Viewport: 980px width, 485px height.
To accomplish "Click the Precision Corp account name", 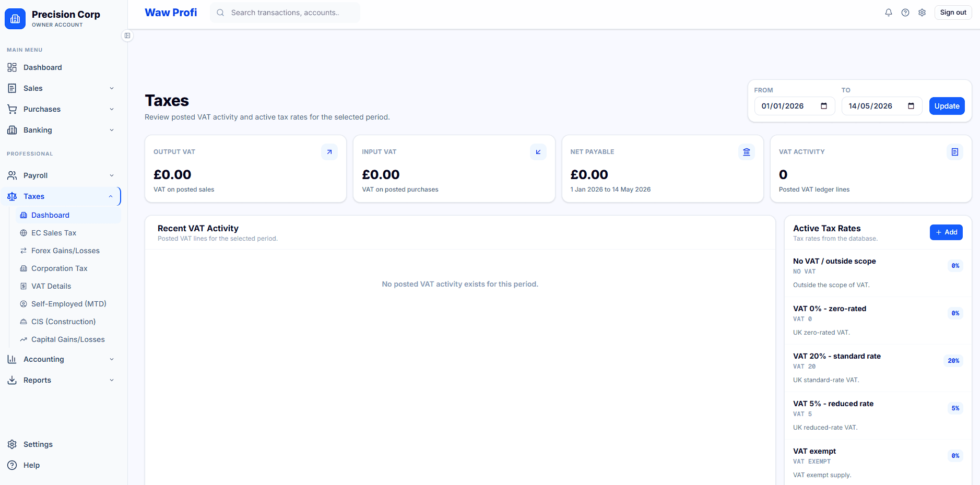I will click(x=66, y=15).
